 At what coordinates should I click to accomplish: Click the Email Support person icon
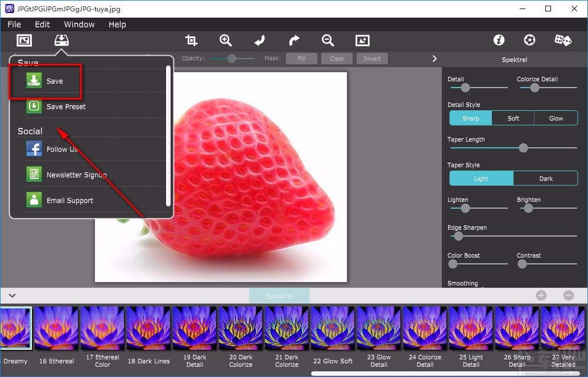pos(34,200)
